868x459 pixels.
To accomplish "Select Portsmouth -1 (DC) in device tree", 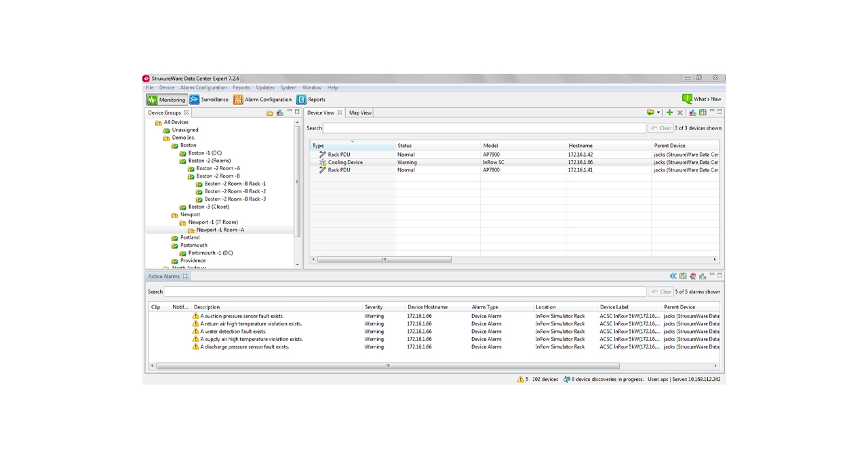I will pyautogui.click(x=210, y=253).
